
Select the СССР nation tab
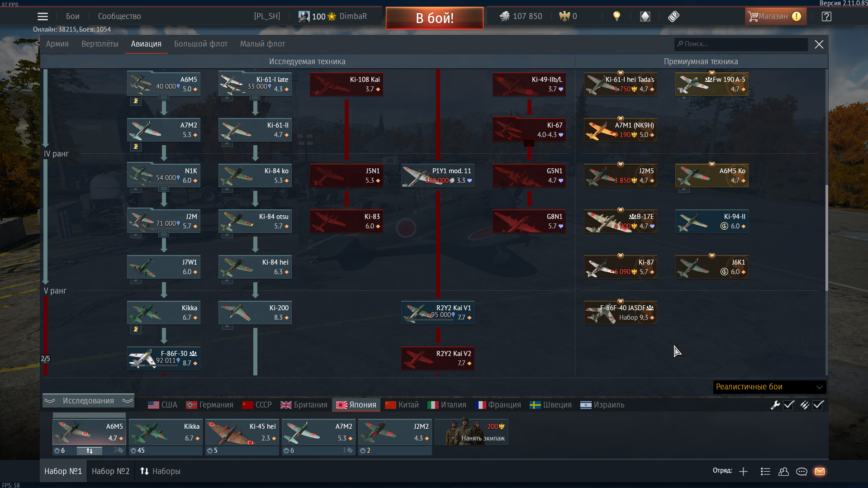(257, 405)
